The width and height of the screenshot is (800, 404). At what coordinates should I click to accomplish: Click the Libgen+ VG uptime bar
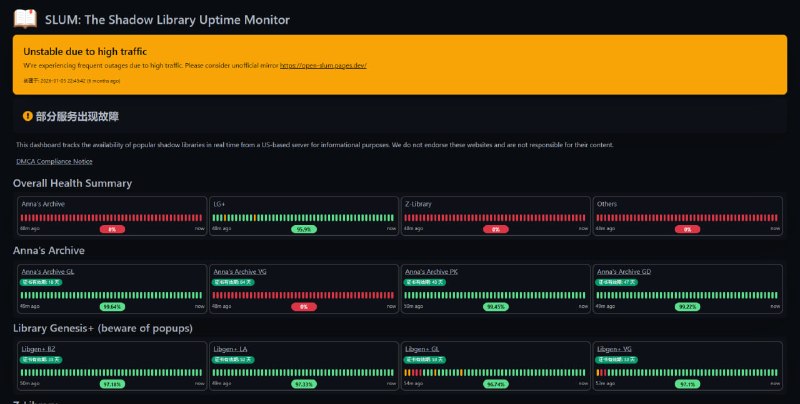(687, 373)
